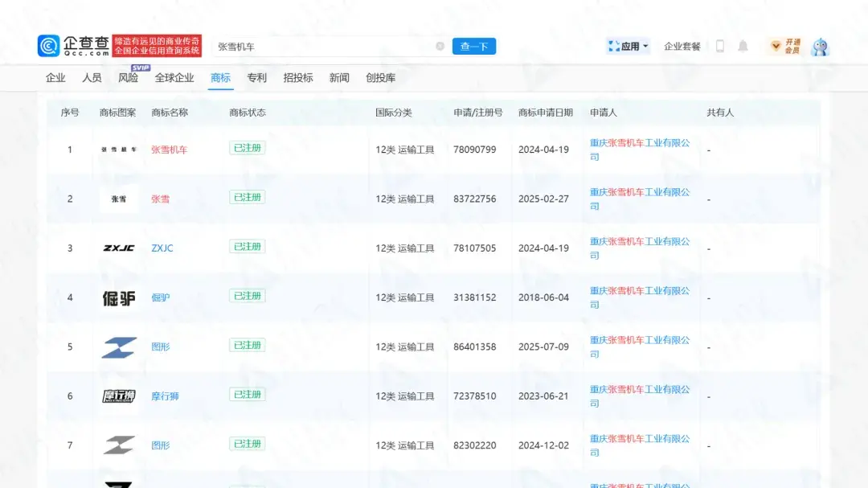Select application date 2018-06-04
The width and height of the screenshot is (868, 488).
point(543,297)
